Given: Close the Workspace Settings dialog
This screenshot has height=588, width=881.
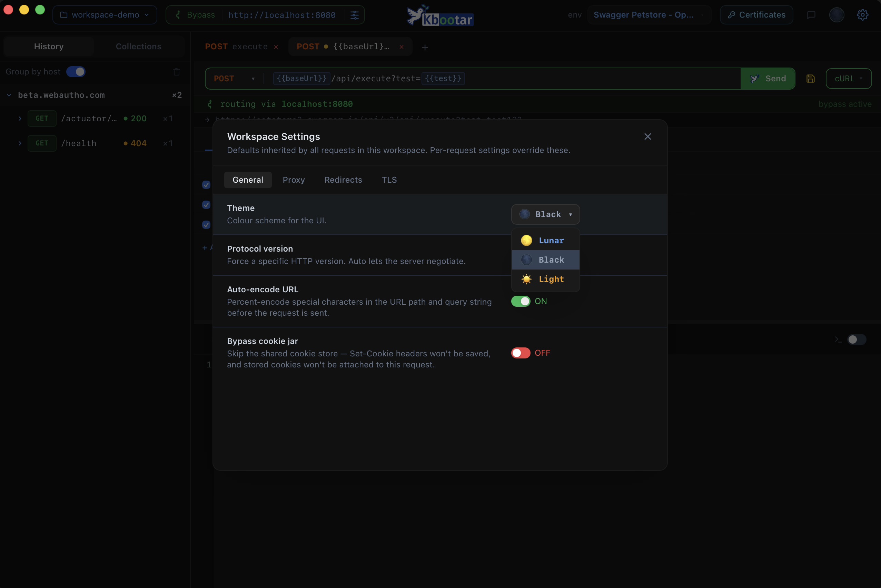Looking at the screenshot, I should (x=647, y=136).
